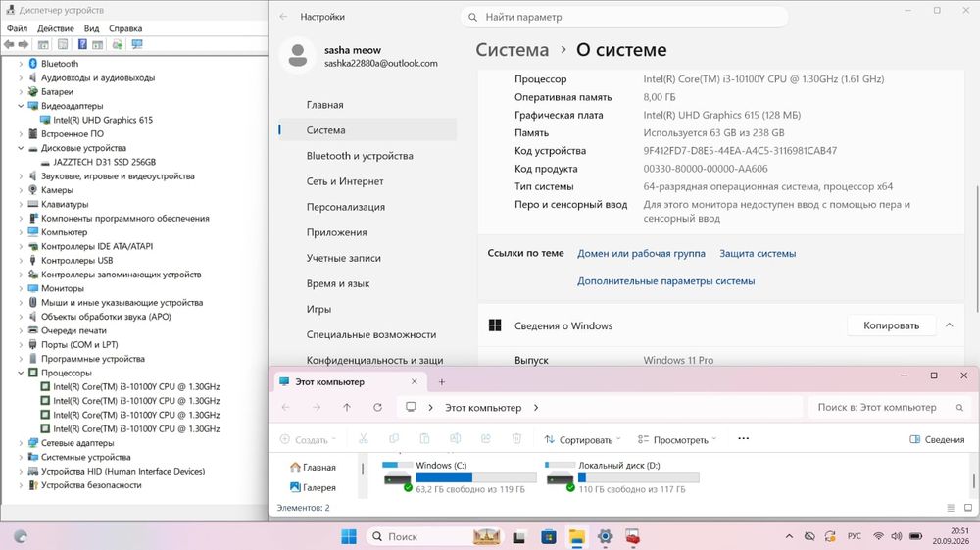
Task: Expand the Сетевые адаптеры node
Action: pos(20,443)
